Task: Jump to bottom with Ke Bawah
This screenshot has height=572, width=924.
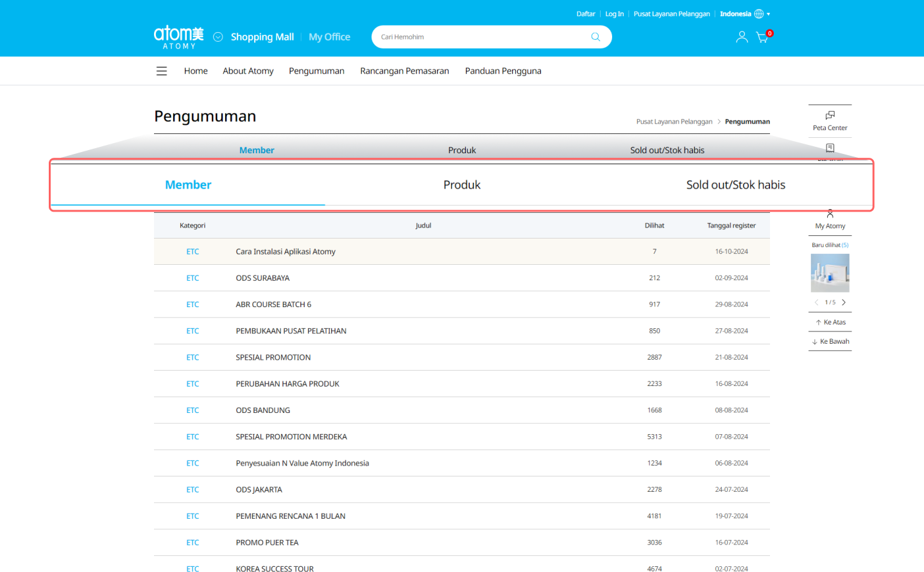Action: 830,341
